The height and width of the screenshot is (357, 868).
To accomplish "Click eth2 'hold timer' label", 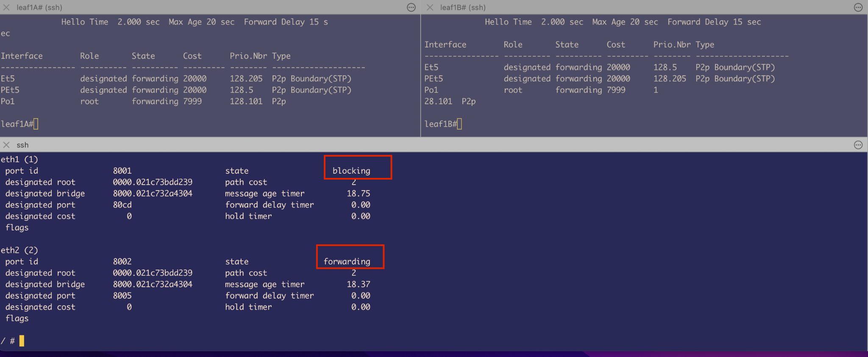I will point(248,307).
